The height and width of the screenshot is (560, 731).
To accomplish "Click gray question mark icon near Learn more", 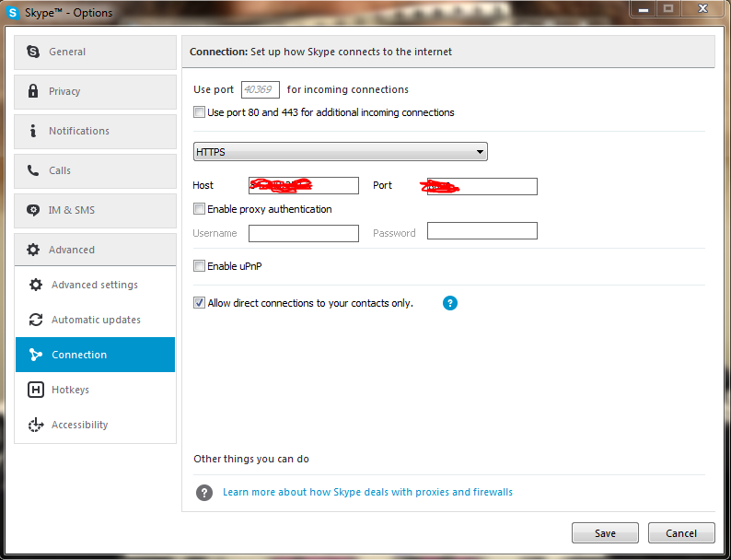I will pyautogui.click(x=204, y=493).
